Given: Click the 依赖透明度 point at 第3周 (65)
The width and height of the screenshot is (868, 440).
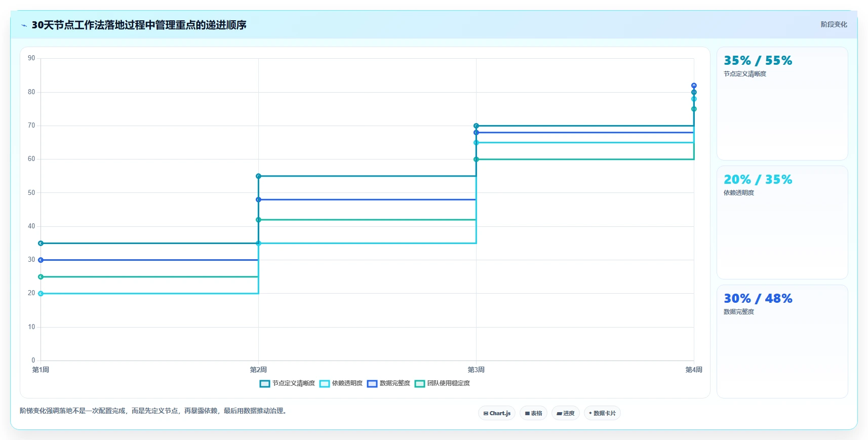Looking at the screenshot, I should 476,143.
